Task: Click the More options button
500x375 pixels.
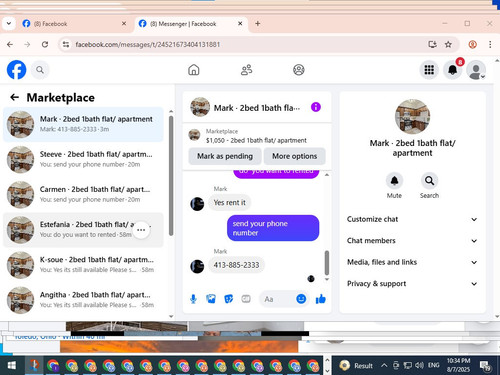Action: (x=295, y=156)
